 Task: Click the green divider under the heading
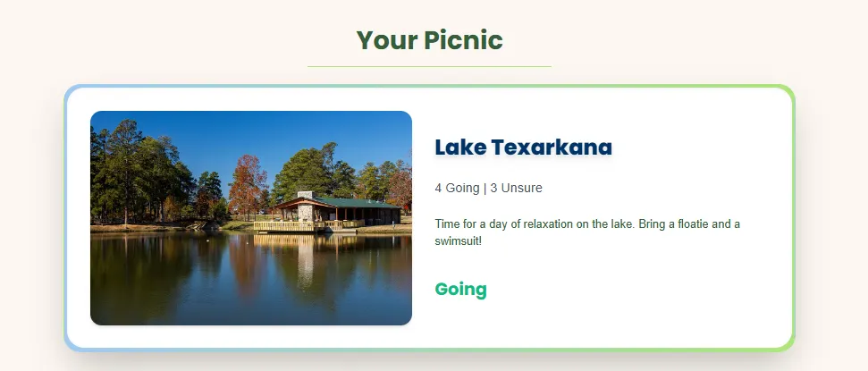pos(429,66)
